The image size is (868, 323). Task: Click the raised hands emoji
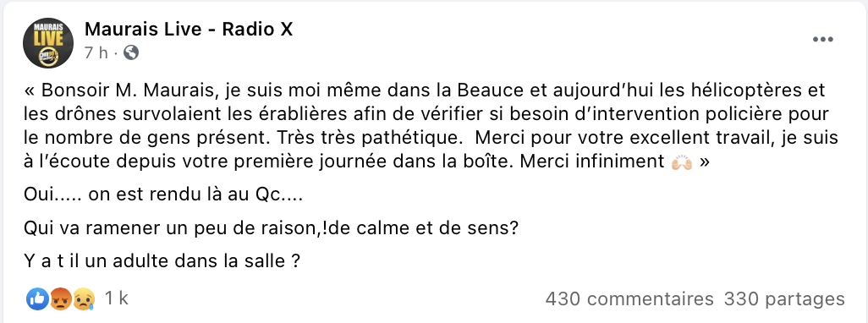[681, 164]
